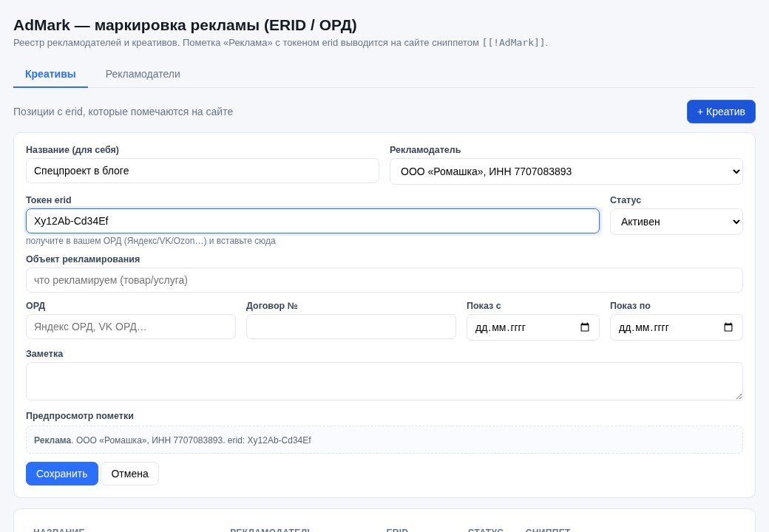Image resolution: width=769 pixels, height=532 pixels.
Task: Focus the Объект рекламирования input
Action: point(384,280)
